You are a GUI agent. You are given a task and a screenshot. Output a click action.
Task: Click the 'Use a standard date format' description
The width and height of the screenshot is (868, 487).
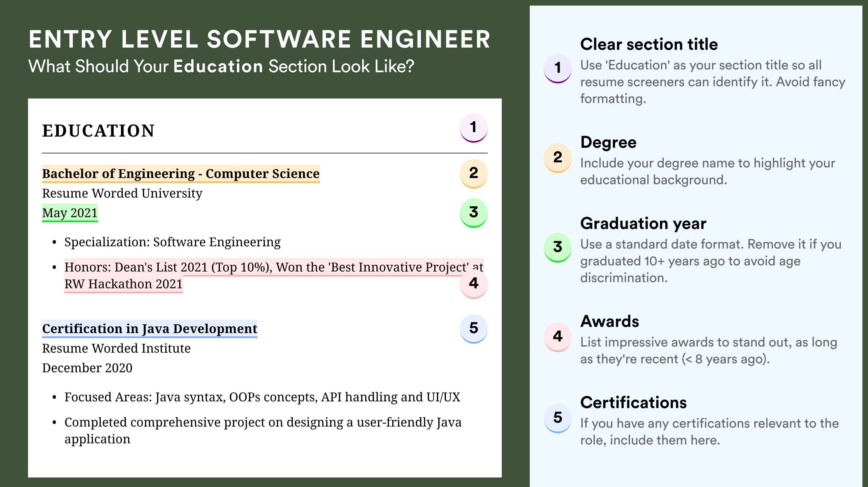pos(711,261)
